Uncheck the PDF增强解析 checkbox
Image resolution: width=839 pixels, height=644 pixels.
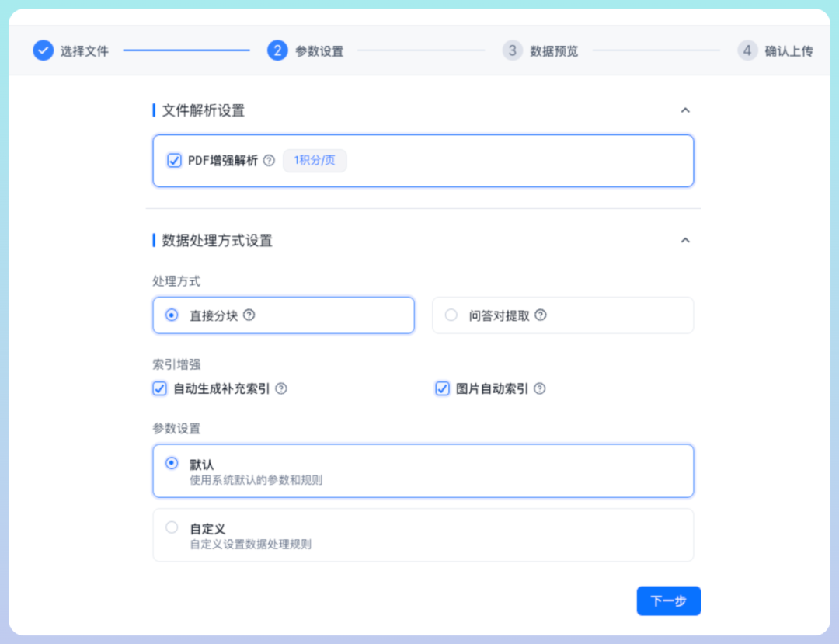[174, 160]
